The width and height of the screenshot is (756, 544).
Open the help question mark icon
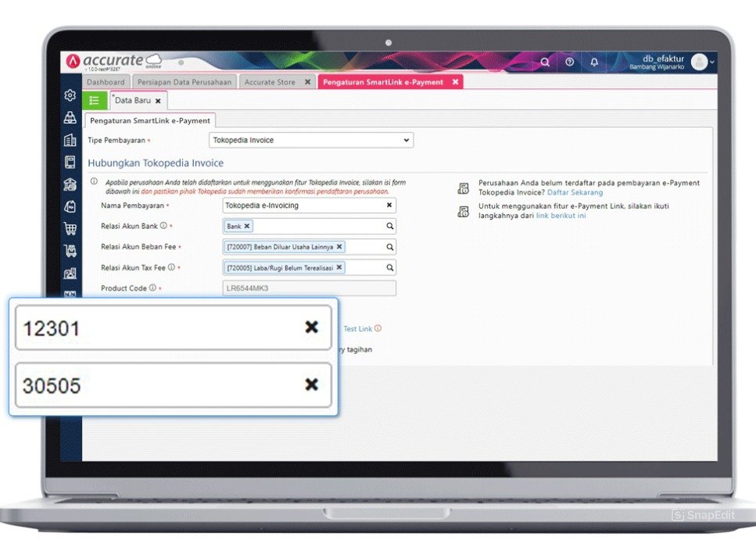click(569, 63)
